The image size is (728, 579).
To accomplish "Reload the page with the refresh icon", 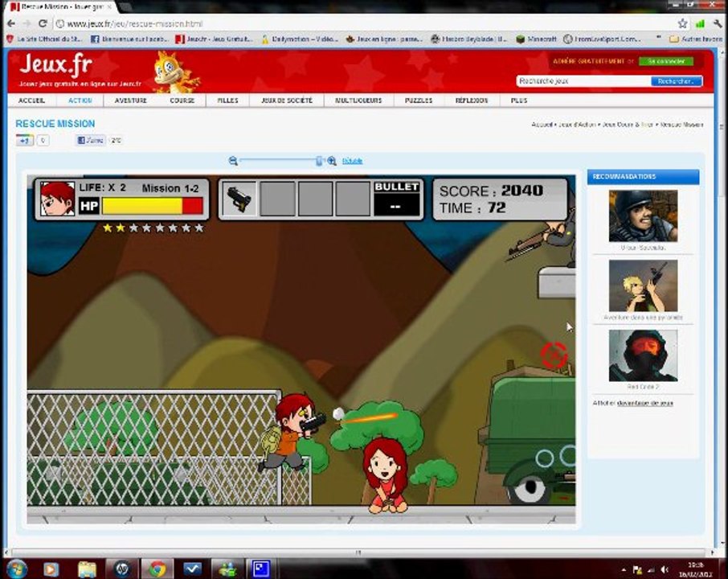I will [x=43, y=23].
